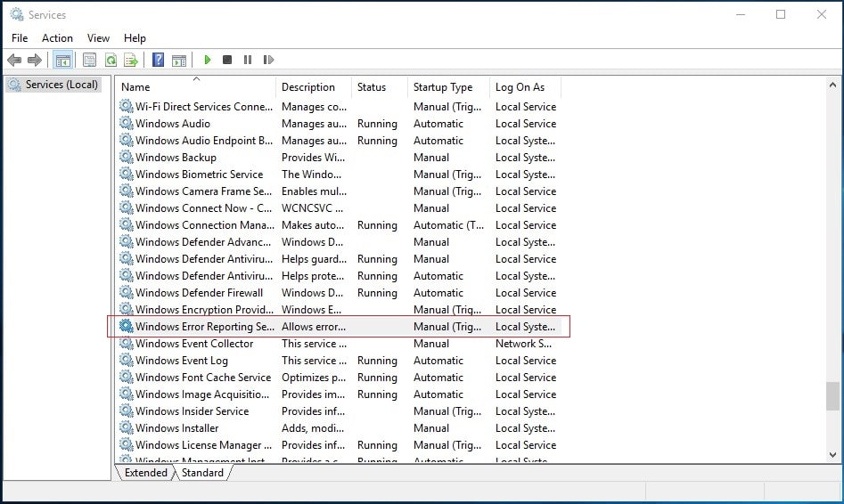Click the Windows Defender Firewall gear icon
The image size is (844, 504).
(126, 292)
